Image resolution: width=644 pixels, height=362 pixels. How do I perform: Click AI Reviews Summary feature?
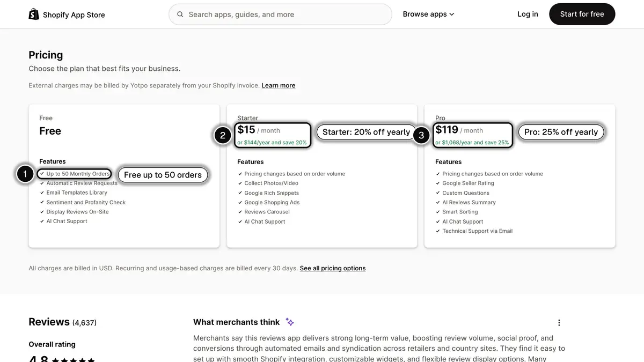[x=469, y=203]
